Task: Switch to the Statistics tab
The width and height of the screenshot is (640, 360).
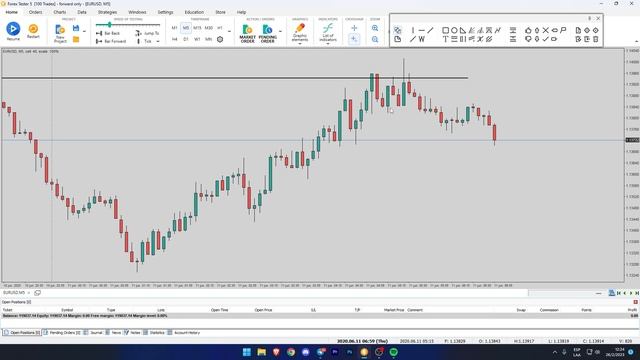Action: pyautogui.click(x=154, y=333)
